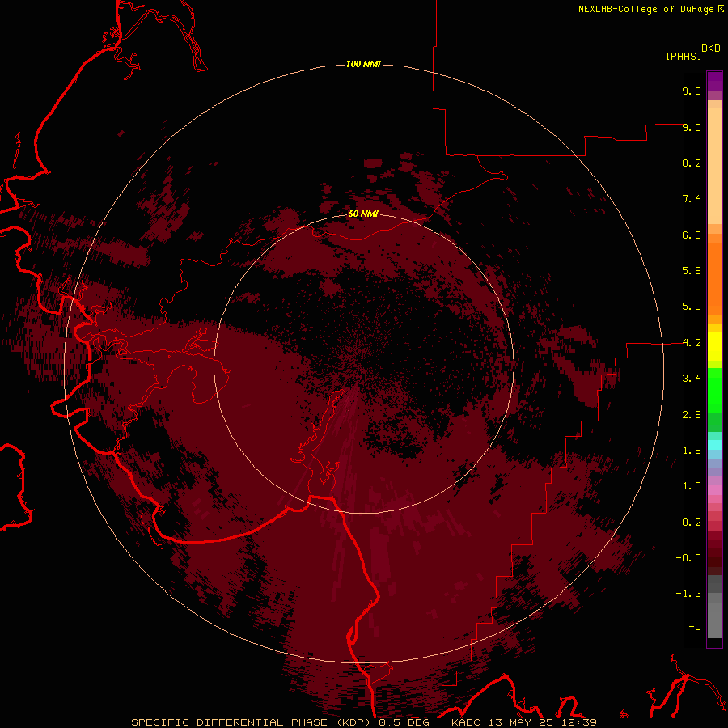Select the 9.8 scale value

pos(692,91)
